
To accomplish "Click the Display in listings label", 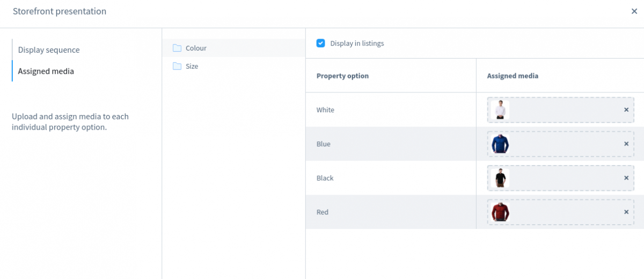I will click(357, 44).
